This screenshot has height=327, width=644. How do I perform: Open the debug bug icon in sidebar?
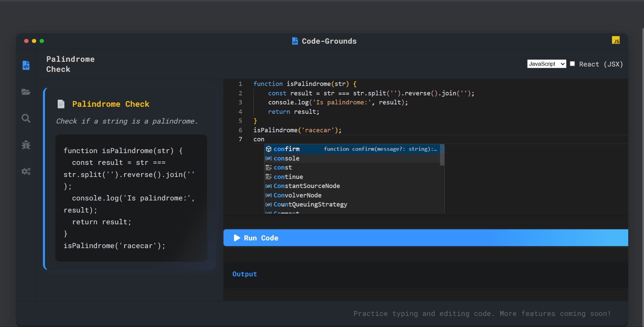pos(26,145)
